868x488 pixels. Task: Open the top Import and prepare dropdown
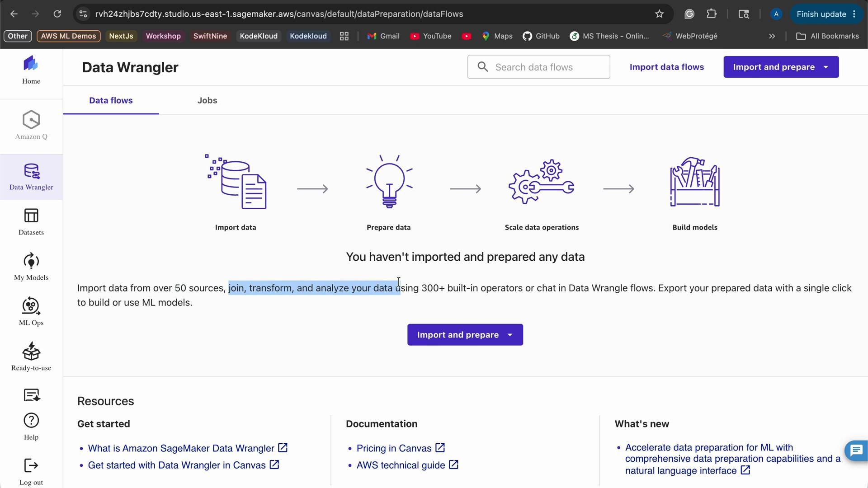tap(781, 67)
